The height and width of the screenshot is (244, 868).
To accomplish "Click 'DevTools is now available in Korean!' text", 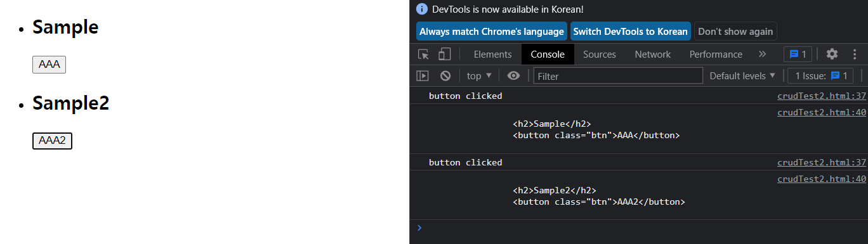I will (x=508, y=9).
